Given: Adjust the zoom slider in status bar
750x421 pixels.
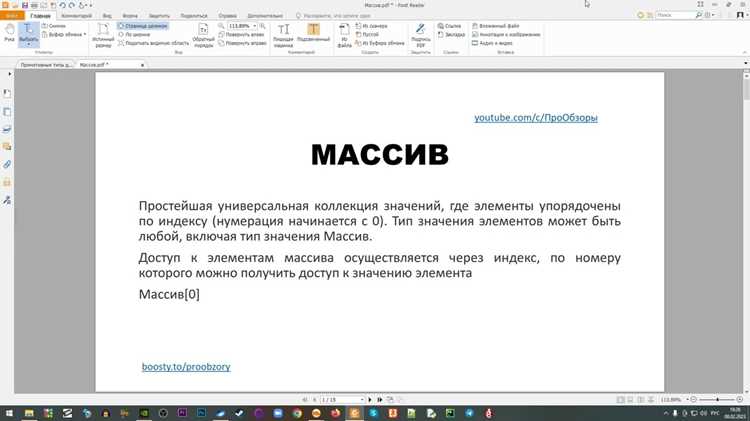Looking at the screenshot, I should tap(717, 399).
